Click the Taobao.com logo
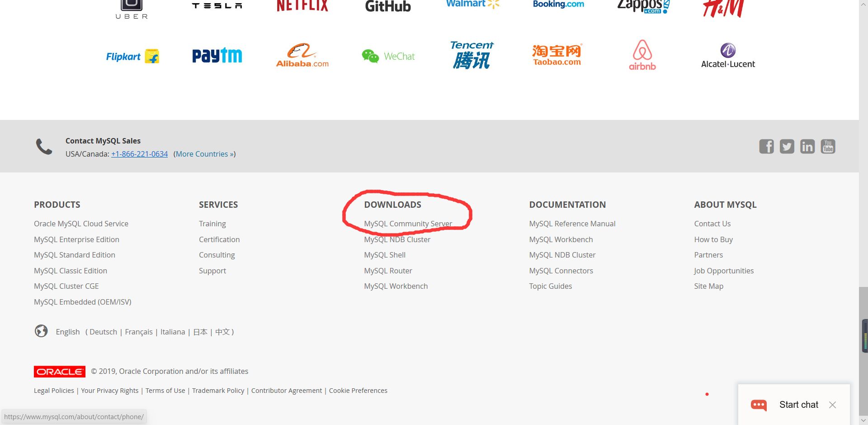 click(x=557, y=55)
